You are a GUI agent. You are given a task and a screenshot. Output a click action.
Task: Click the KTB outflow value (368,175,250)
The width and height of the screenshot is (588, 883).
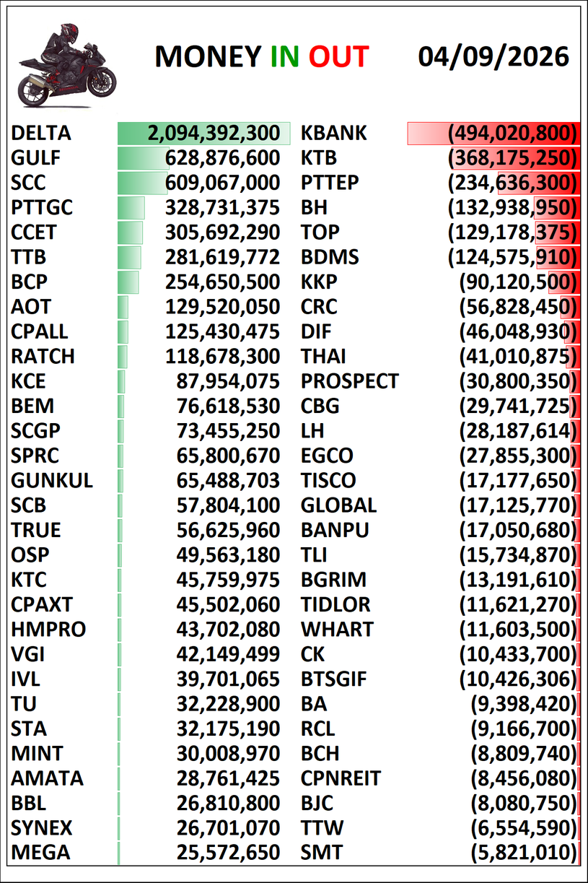tap(513, 158)
